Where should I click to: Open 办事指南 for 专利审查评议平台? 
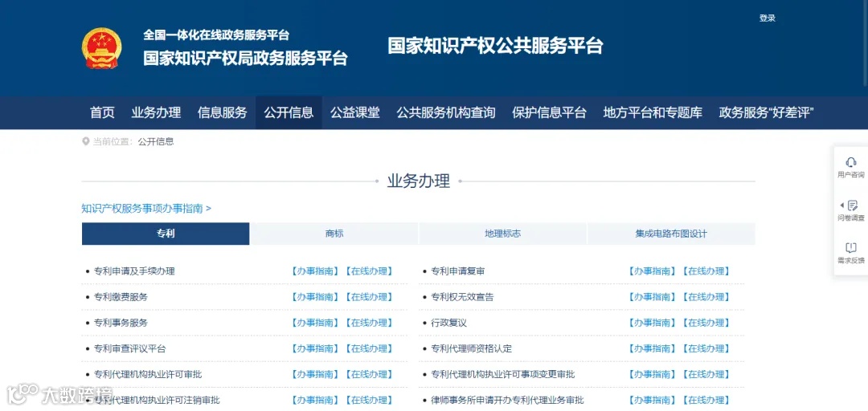point(314,348)
